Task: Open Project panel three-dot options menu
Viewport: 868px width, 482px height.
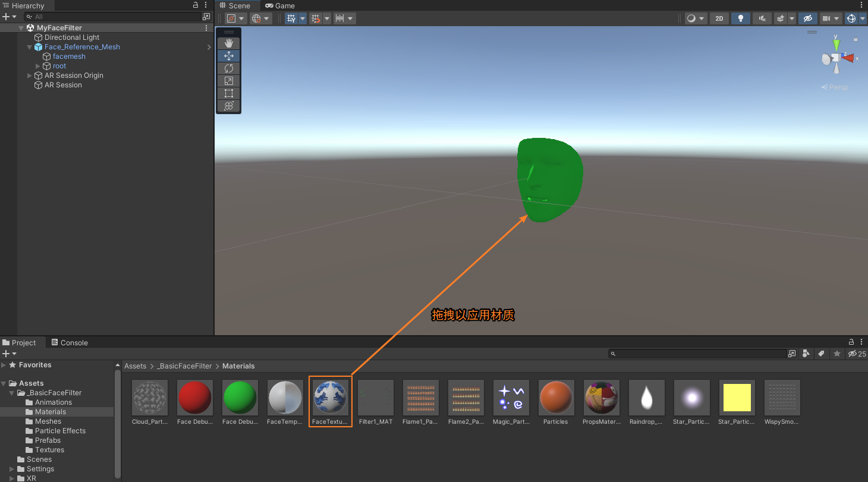Action: tap(862, 342)
